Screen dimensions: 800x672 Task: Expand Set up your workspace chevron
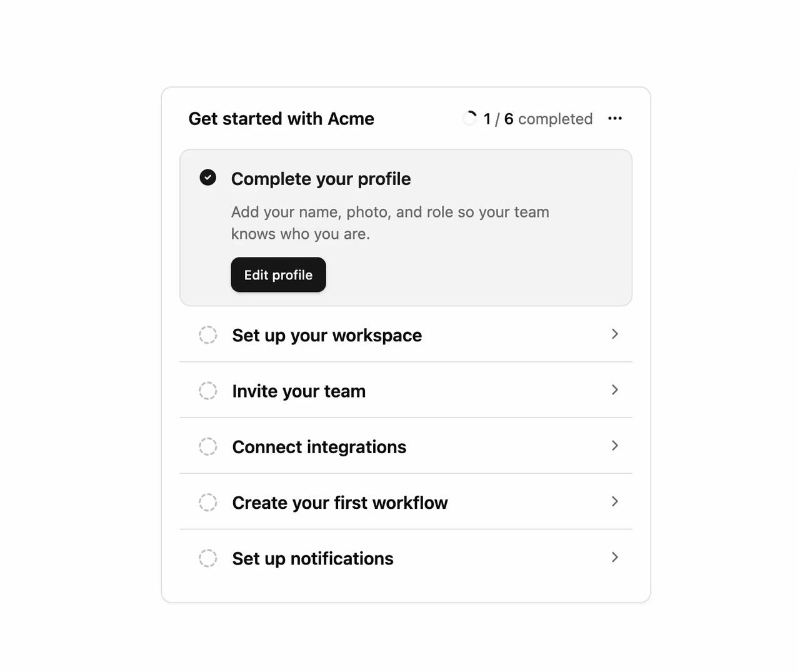pos(615,334)
